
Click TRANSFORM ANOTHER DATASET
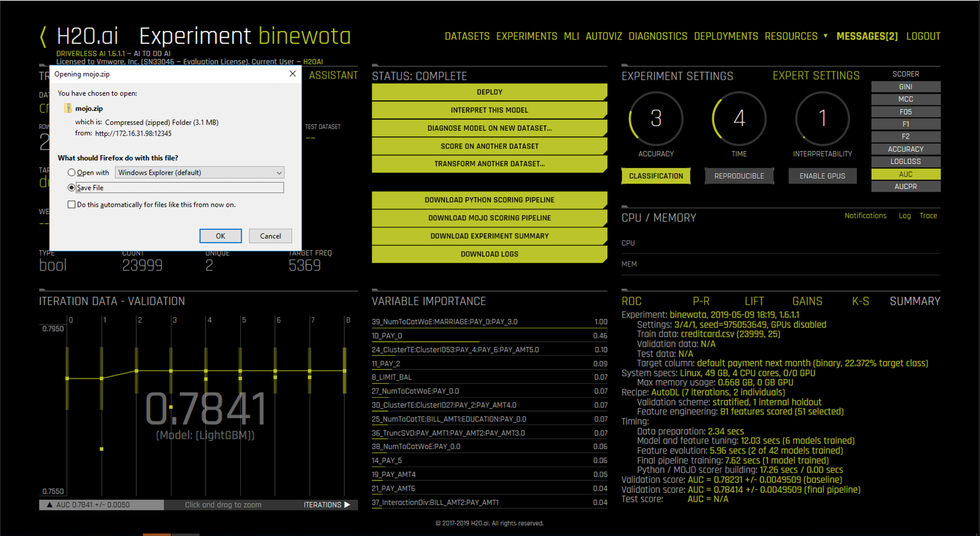pos(490,164)
